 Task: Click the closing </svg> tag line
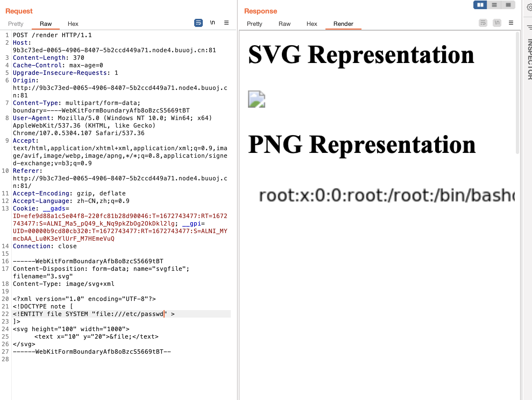tap(24, 344)
